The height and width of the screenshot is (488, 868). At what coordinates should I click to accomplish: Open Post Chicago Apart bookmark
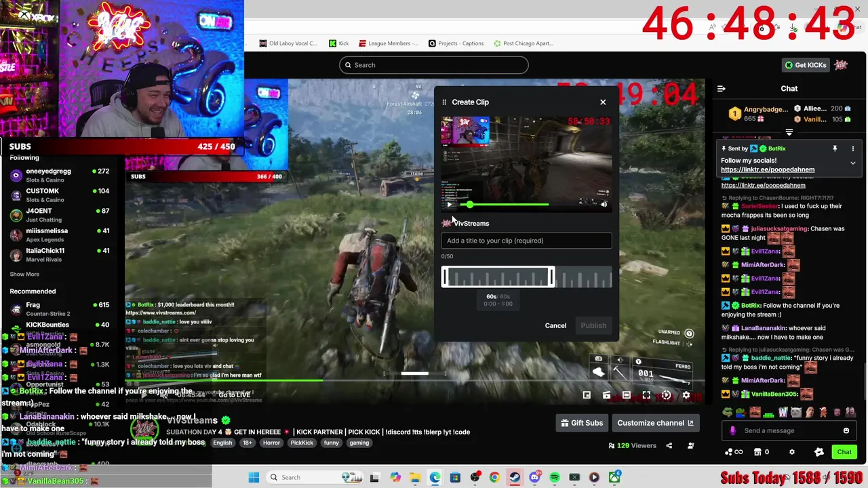pos(524,43)
